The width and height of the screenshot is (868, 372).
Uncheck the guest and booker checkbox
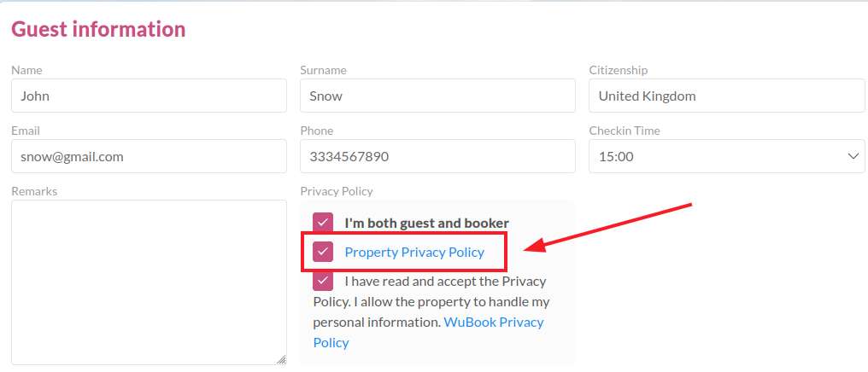[323, 223]
